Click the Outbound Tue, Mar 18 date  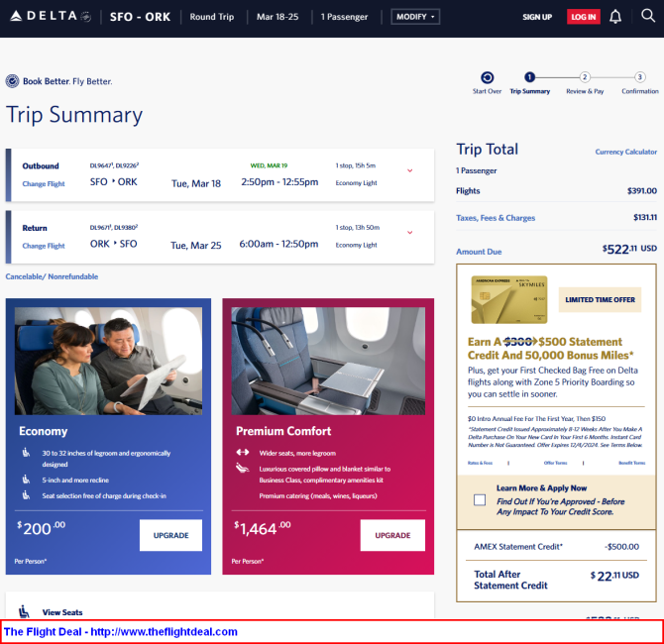(x=196, y=183)
